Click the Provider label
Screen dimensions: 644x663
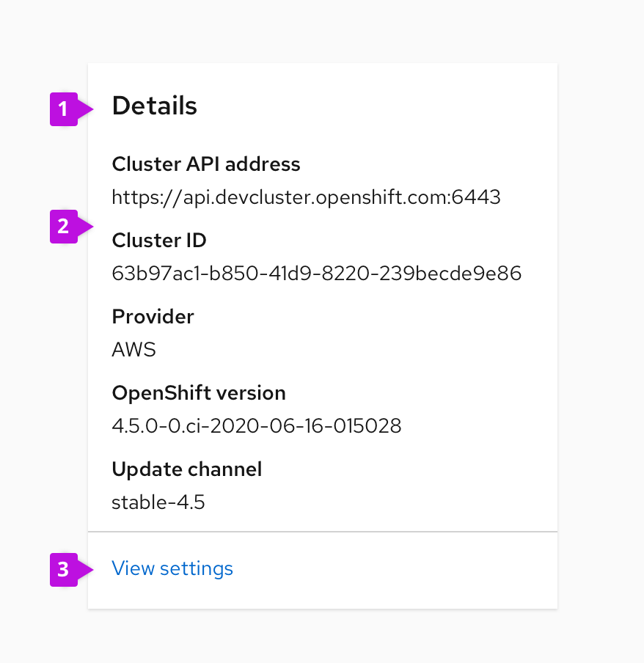coord(153,317)
